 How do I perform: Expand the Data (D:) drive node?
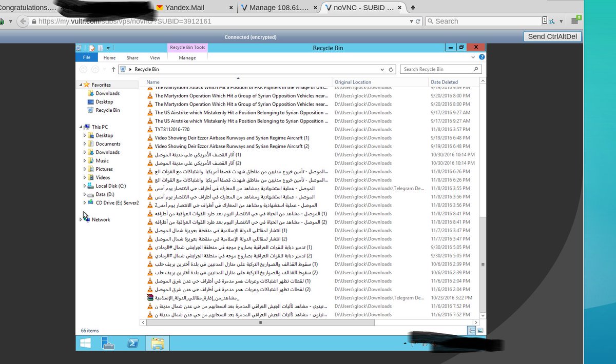pos(85,194)
